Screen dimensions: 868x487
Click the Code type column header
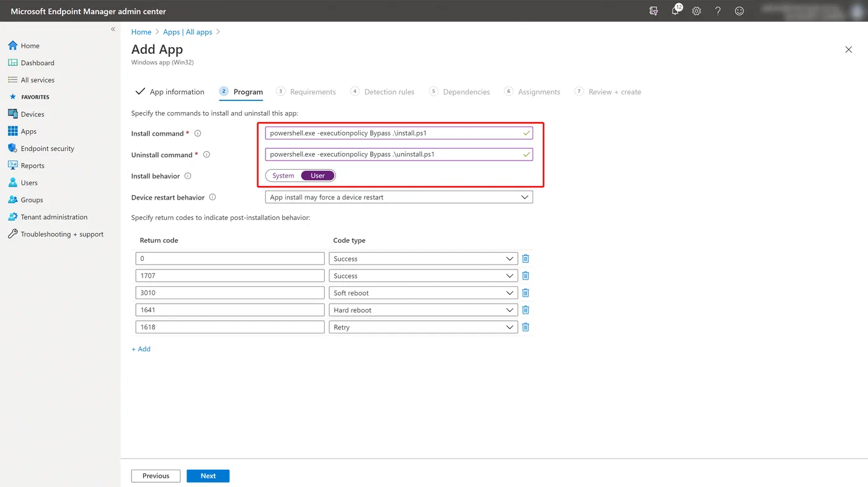350,240
